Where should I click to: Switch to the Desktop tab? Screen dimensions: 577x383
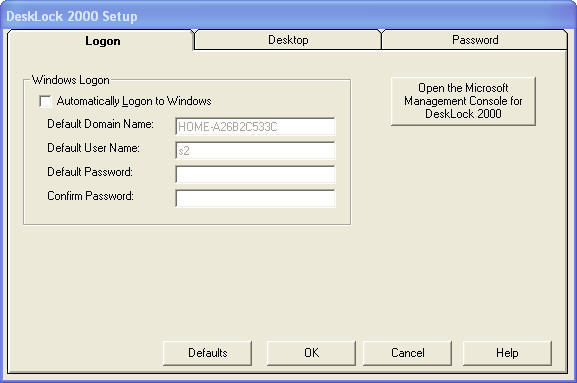coord(288,40)
